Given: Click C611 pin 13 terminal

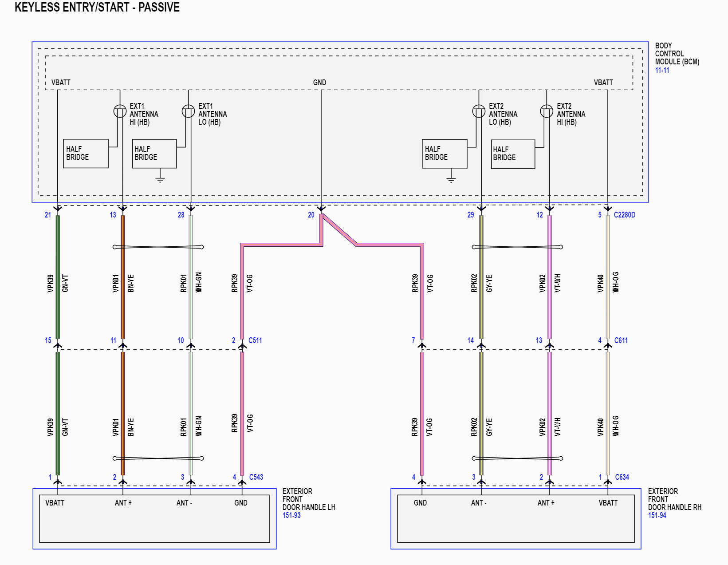Looking at the screenshot, I should (x=550, y=345).
